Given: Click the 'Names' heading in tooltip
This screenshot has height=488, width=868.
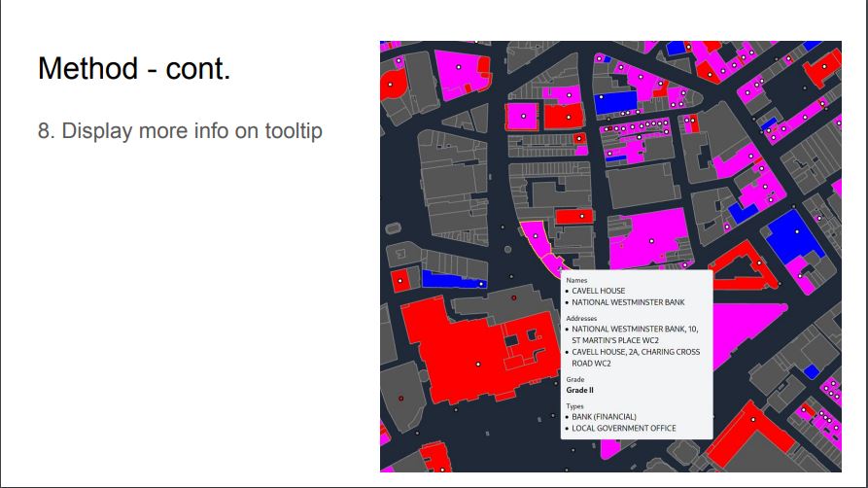Looking at the screenshot, I should [x=576, y=280].
